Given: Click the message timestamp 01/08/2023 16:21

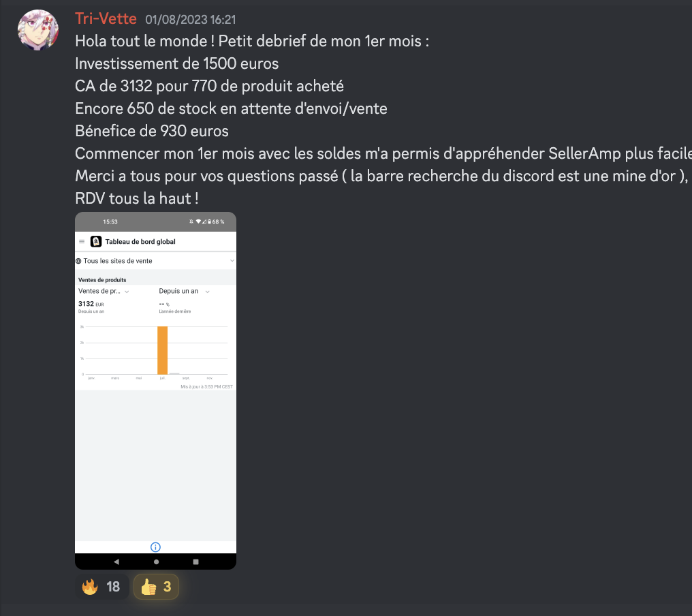Looking at the screenshot, I should tap(191, 20).
